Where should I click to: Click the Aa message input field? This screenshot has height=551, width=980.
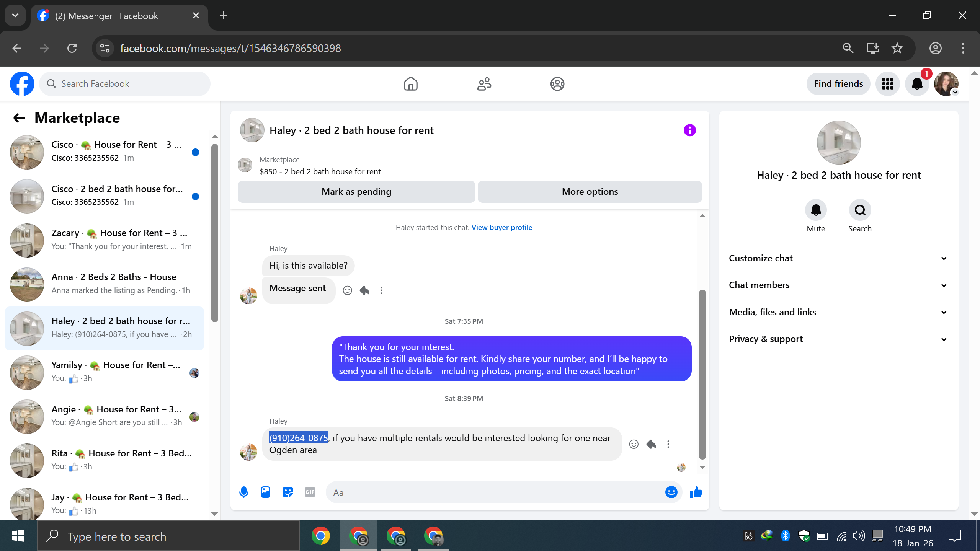tap(494, 492)
